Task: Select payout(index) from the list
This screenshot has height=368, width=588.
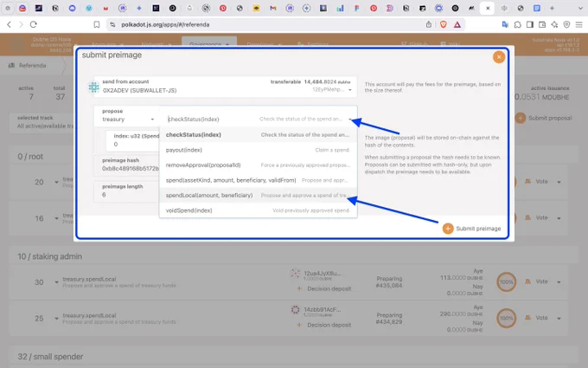Action: [258, 150]
